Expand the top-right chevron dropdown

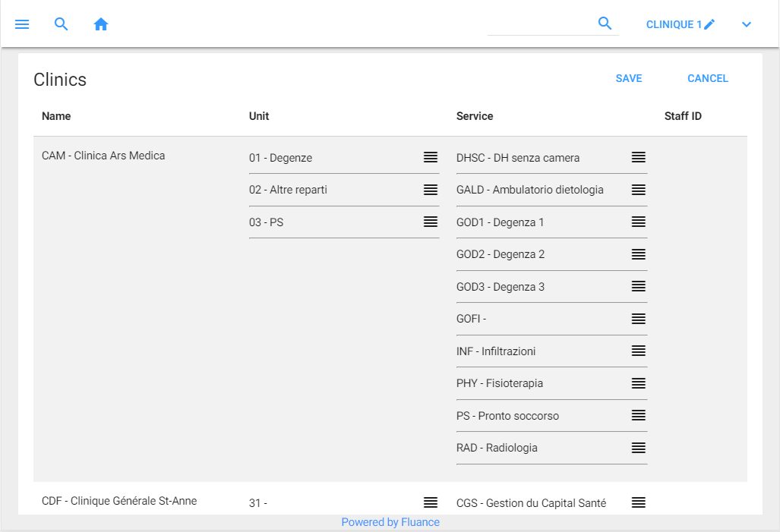pyautogui.click(x=747, y=24)
